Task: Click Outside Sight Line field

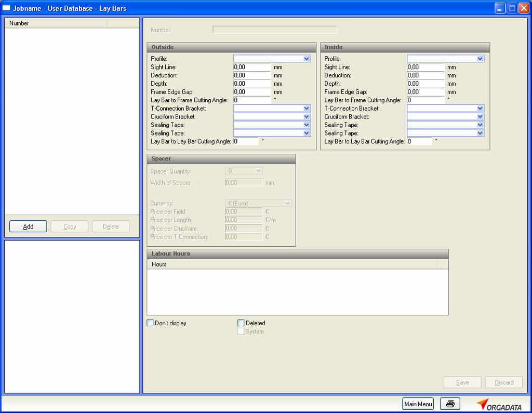Action: 252,67
